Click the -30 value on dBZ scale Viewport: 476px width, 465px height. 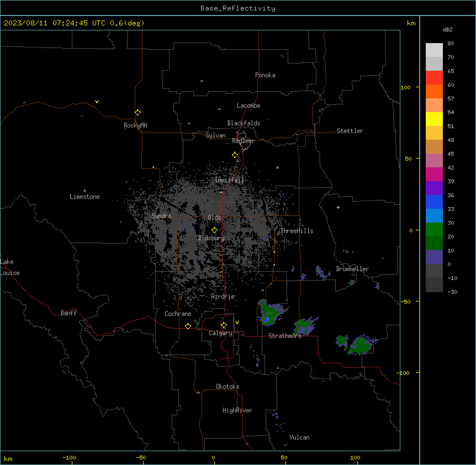(x=452, y=292)
